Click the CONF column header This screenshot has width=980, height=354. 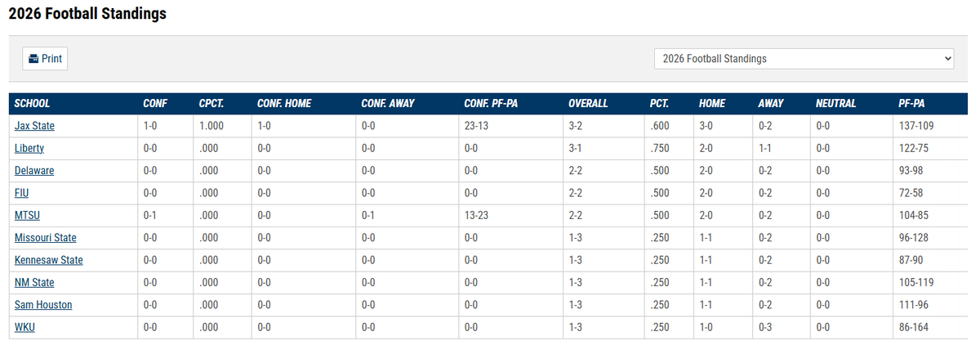point(155,104)
